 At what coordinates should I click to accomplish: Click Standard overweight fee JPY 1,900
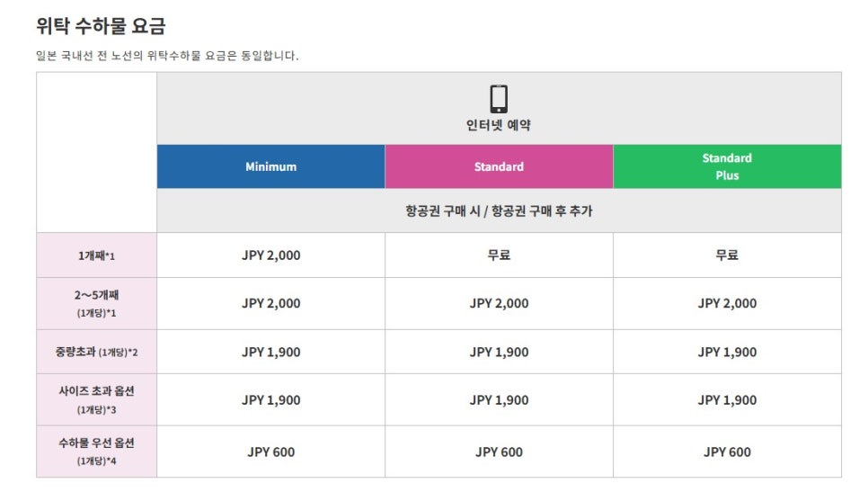499,352
